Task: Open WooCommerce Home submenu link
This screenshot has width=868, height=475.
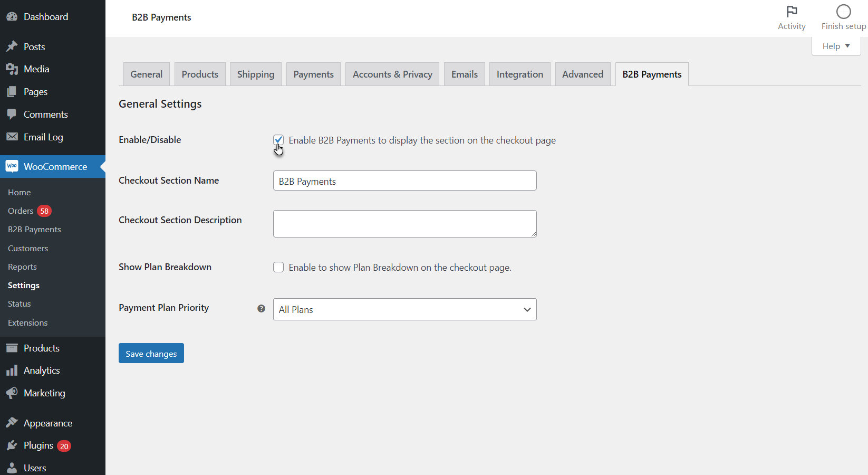Action: [20, 193]
